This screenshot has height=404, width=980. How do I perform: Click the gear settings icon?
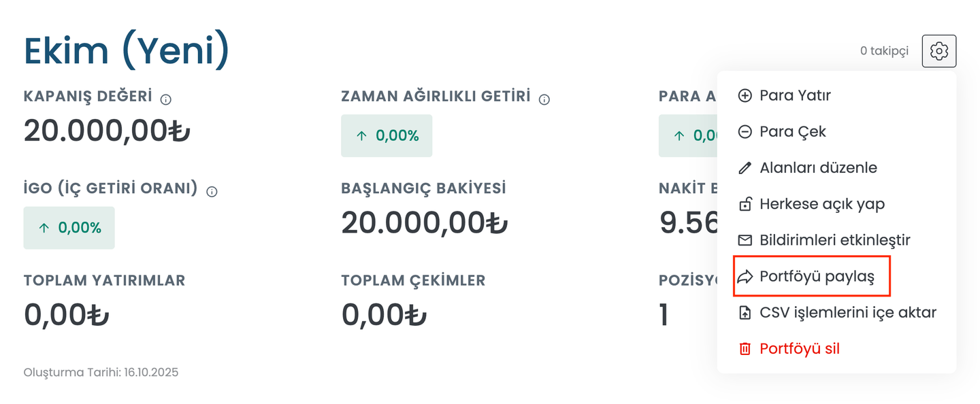939,51
